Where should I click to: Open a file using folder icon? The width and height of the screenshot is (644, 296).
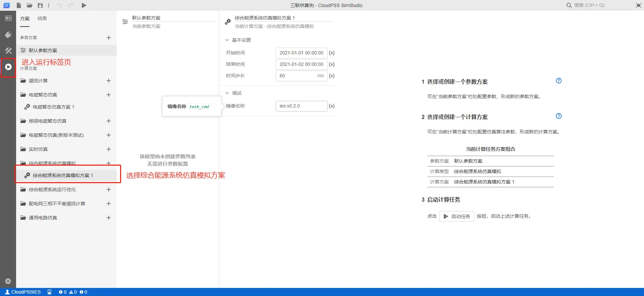point(30,5)
